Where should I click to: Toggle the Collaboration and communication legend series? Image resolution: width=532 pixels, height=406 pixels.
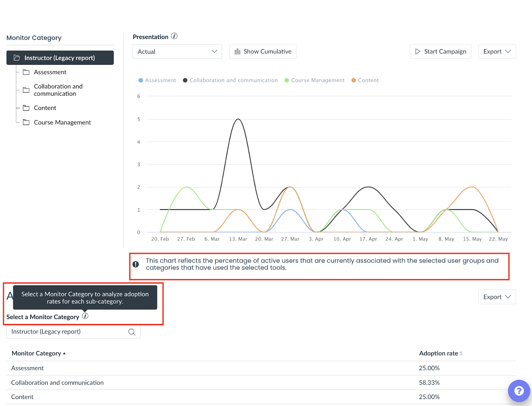point(230,80)
